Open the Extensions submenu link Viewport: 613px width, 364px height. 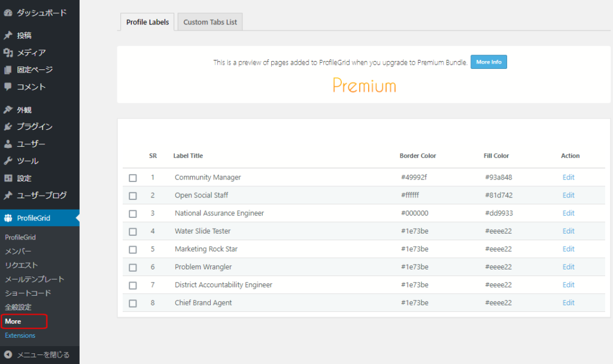pos(20,335)
